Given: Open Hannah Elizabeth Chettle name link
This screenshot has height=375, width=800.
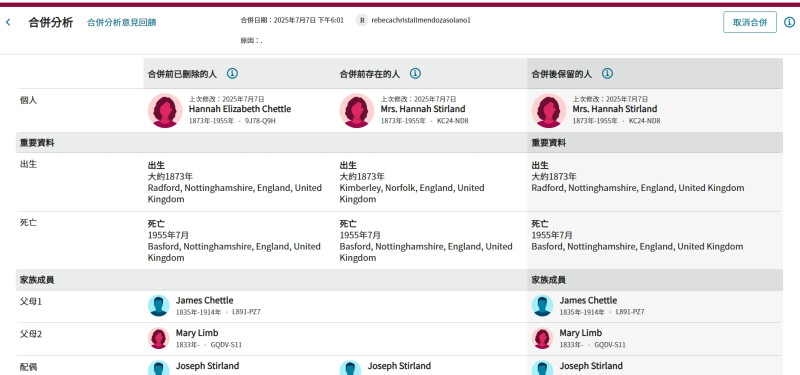Looking at the screenshot, I should point(240,109).
